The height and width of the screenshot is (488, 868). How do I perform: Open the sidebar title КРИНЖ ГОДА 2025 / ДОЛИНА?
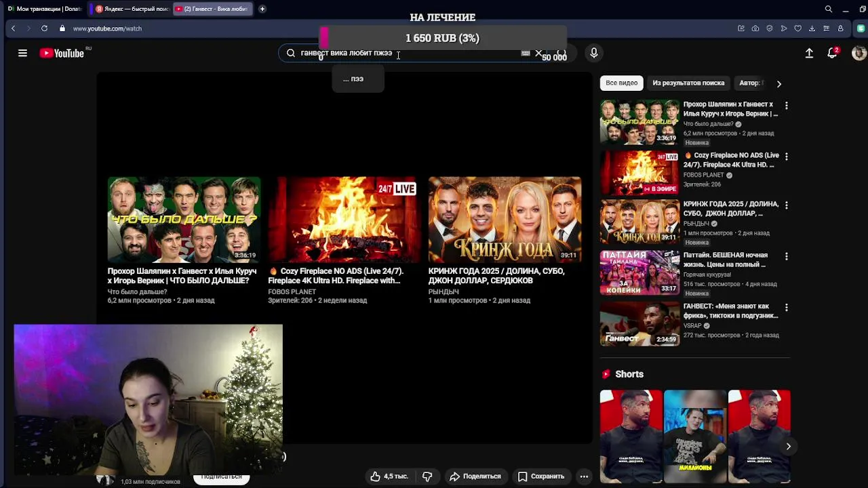pyautogui.click(x=731, y=209)
